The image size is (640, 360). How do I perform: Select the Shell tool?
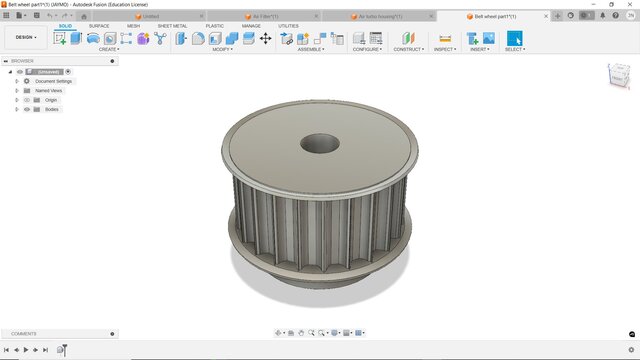pyautogui.click(x=215, y=38)
